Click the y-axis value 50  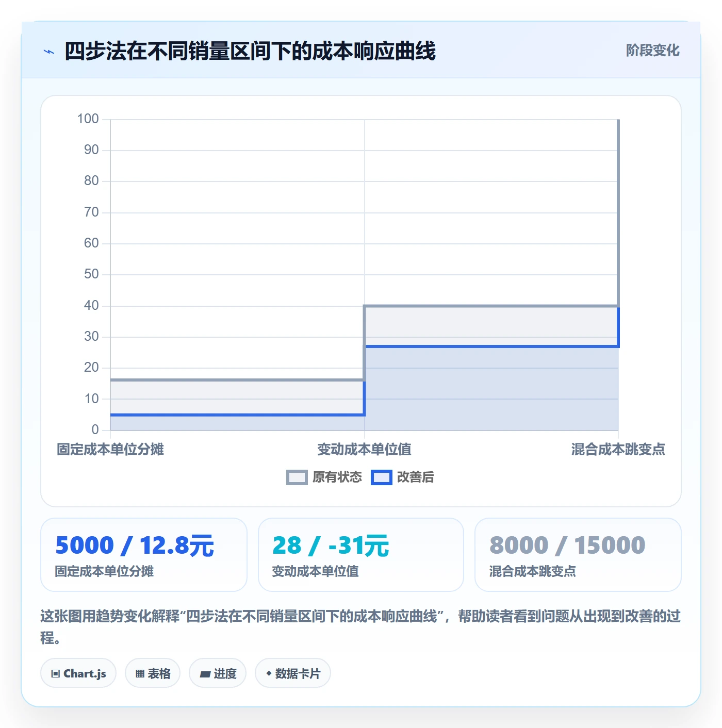pos(91,274)
